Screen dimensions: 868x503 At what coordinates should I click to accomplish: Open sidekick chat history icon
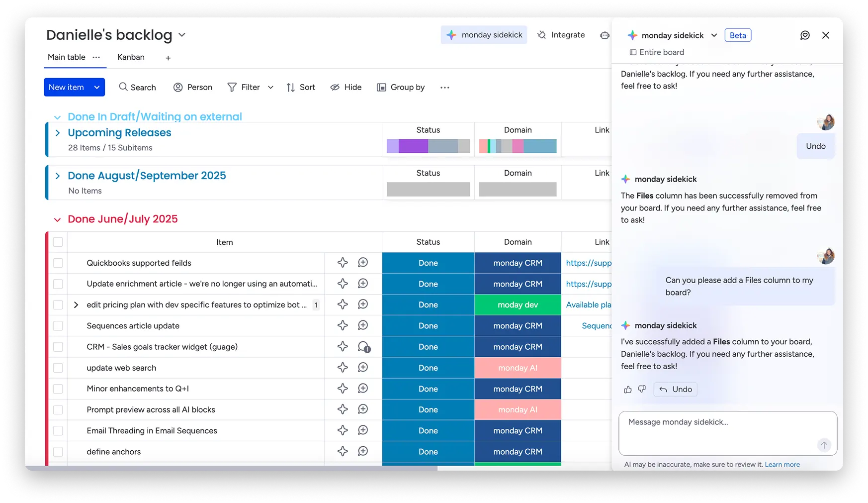[805, 35]
